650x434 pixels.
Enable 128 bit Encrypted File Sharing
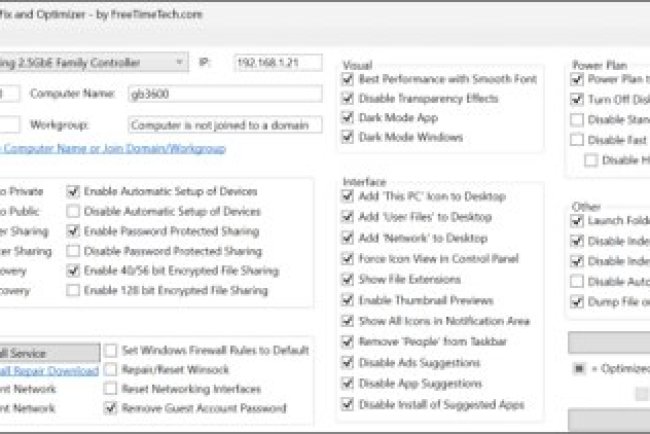point(73,291)
